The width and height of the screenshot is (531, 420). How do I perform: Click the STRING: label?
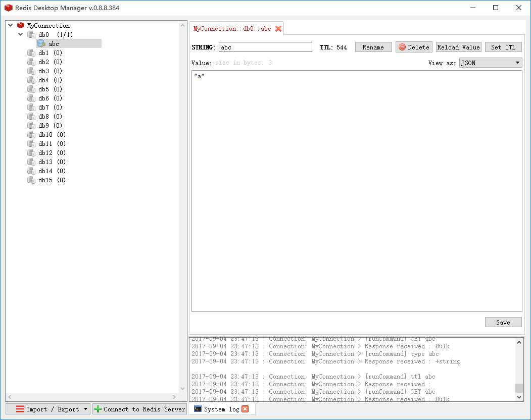(204, 47)
